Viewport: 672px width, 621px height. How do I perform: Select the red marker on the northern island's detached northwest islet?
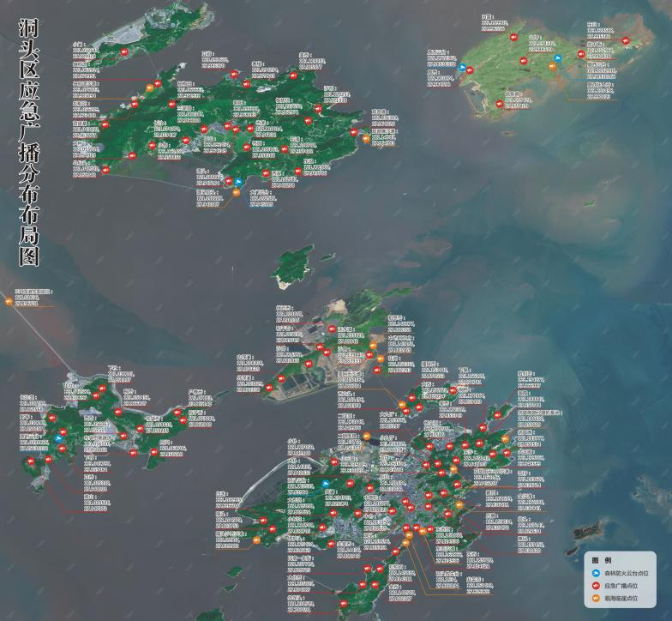pos(125,51)
